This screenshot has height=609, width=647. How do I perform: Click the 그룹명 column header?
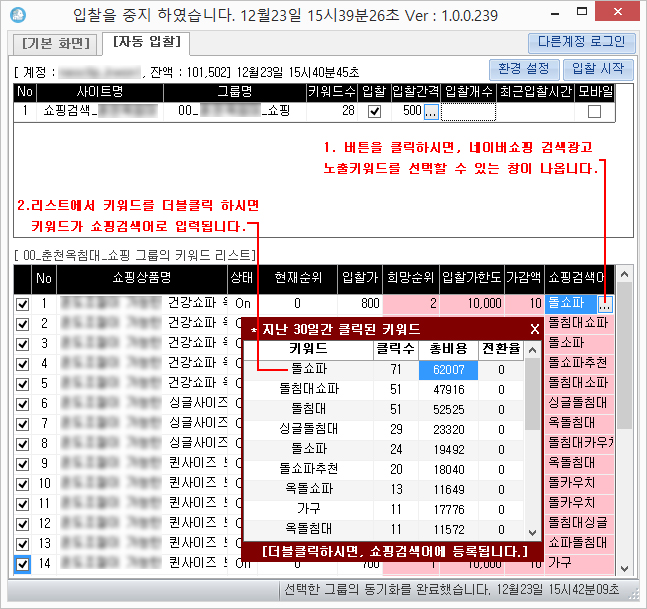point(234,92)
